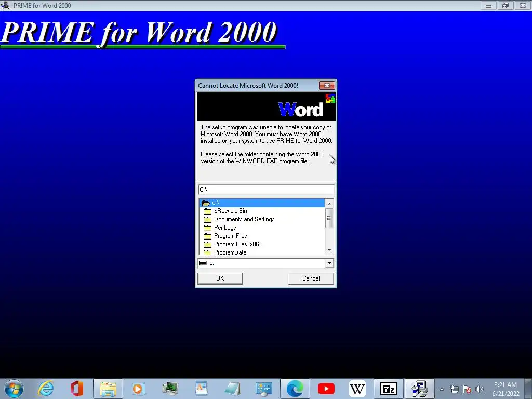Open Wikipedia from the taskbar
This screenshot has width=532, height=399.
(x=357, y=389)
